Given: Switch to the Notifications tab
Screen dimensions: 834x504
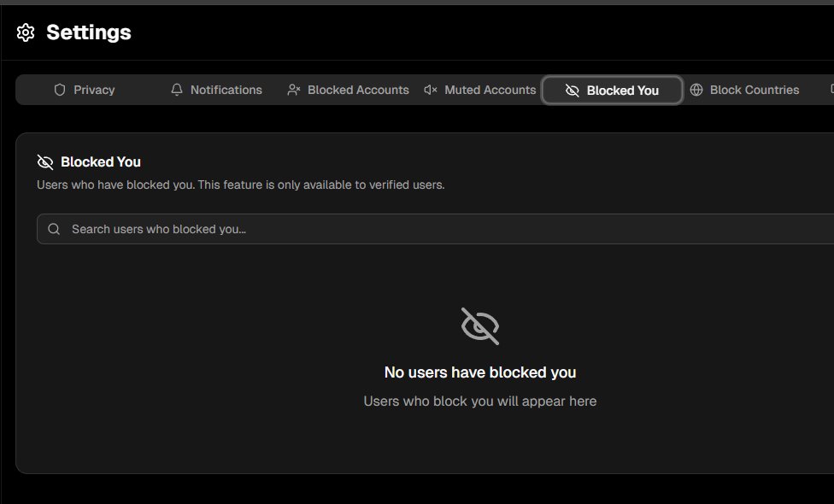Looking at the screenshot, I should (x=216, y=90).
